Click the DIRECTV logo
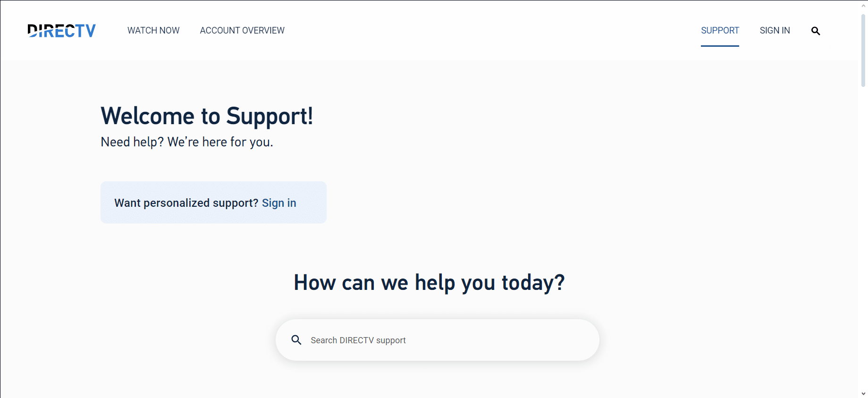 click(x=62, y=31)
